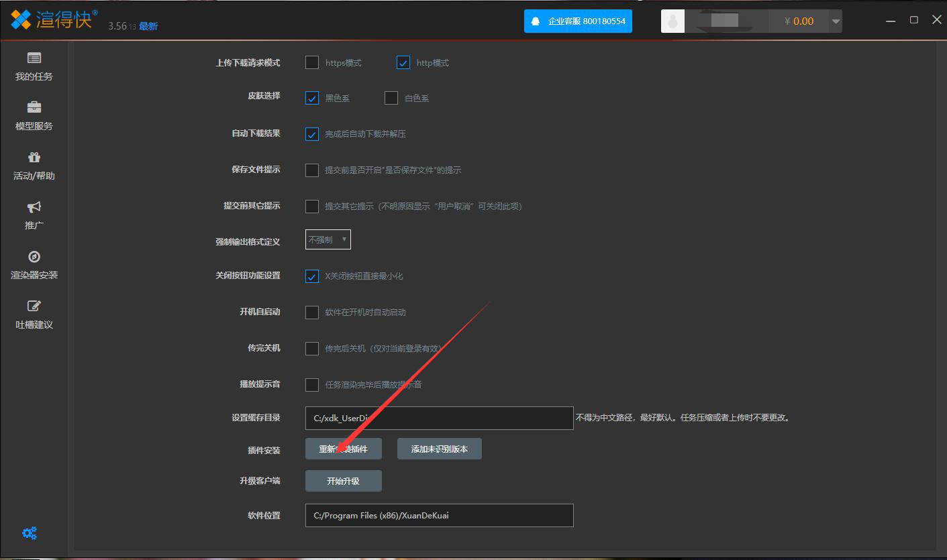Click the cache directory path field
The image size is (947, 560).
439,418
